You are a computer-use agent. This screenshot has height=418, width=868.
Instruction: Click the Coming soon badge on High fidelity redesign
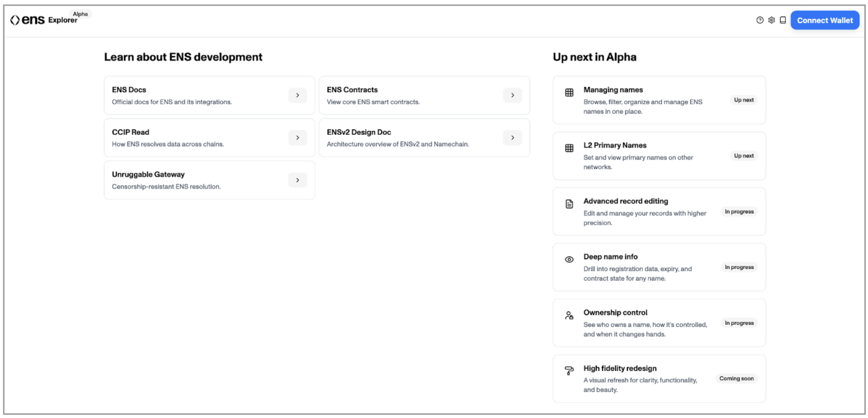tap(736, 379)
